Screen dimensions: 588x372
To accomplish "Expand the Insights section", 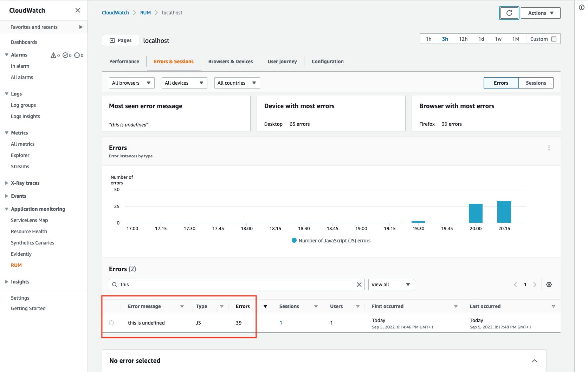I will (7, 282).
